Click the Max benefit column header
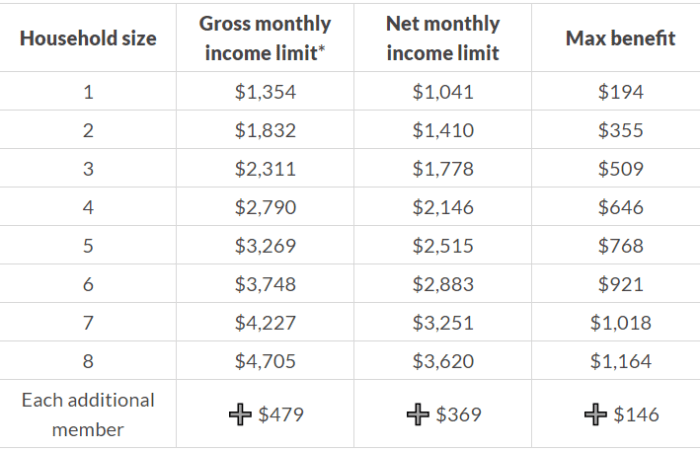This screenshot has height=451, width=700. coord(620,38)
